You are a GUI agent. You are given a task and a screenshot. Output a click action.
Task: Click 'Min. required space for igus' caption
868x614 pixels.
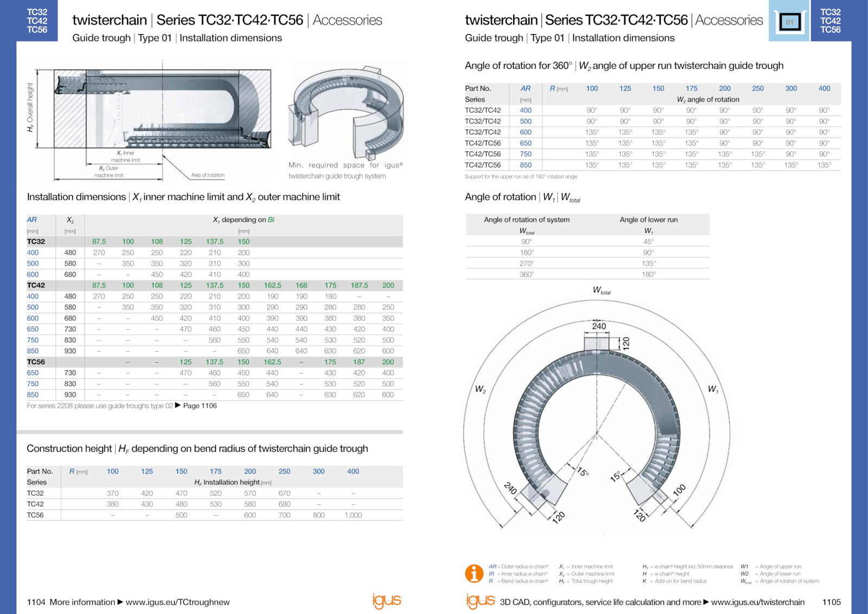tap(346, 170)
